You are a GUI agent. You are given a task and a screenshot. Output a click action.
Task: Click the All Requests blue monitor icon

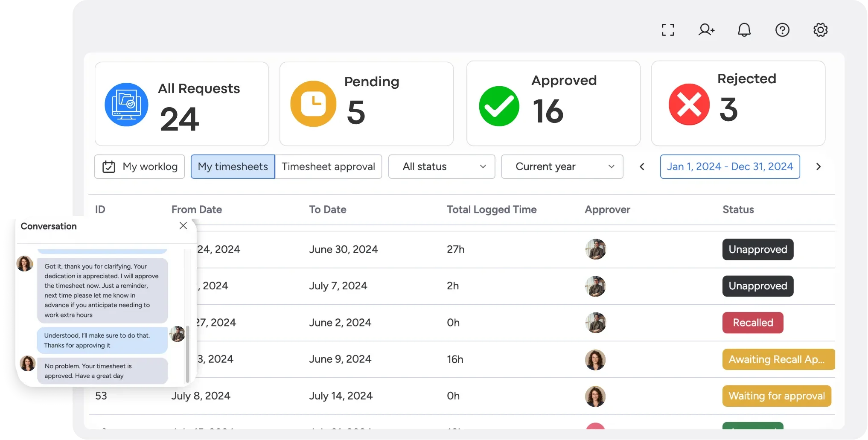(x=126, y=105)
